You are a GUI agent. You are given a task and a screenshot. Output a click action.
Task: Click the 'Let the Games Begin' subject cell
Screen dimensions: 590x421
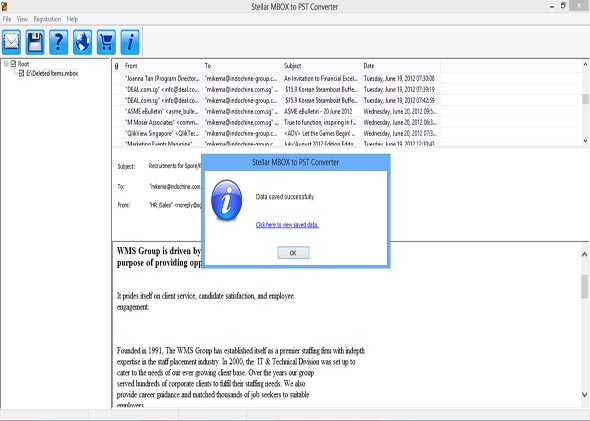click(320, 133)
